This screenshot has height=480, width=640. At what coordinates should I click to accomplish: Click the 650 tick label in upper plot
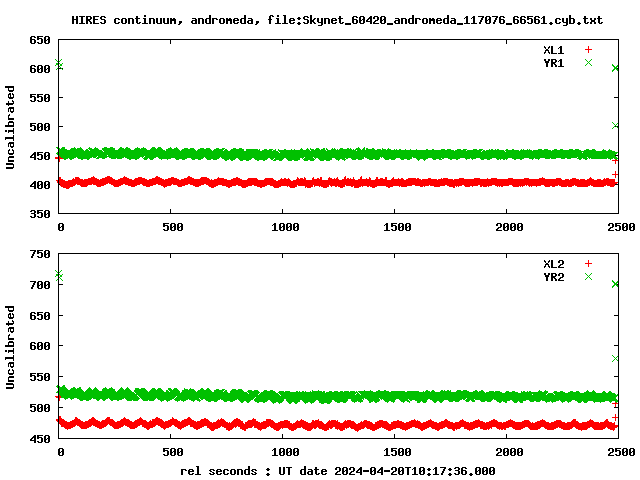point(40,40)
